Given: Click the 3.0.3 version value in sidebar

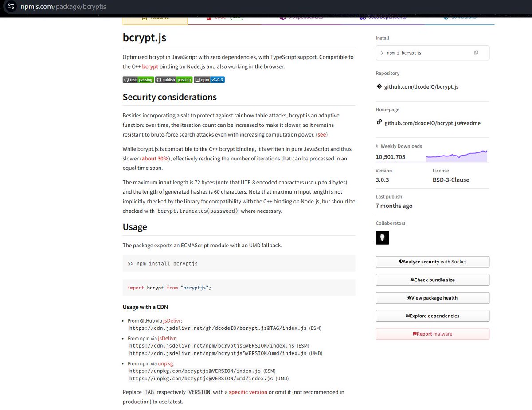Looking at the screenshot, I should tap(383, 180).
